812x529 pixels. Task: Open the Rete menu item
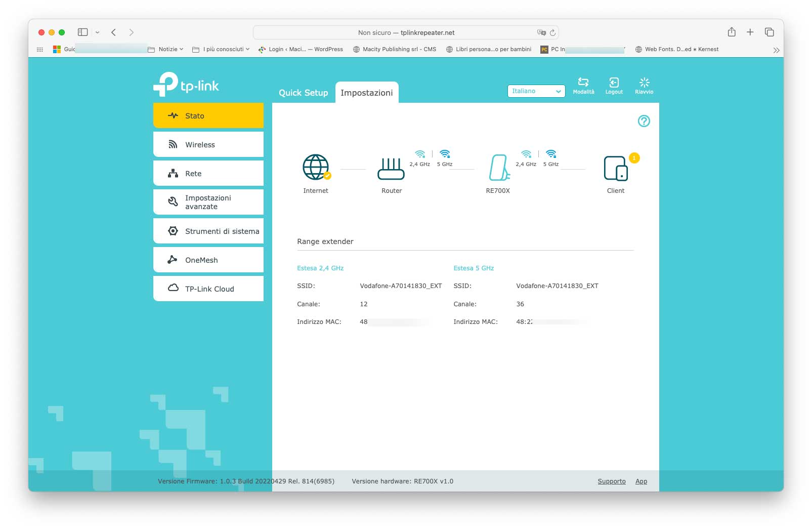208,173
